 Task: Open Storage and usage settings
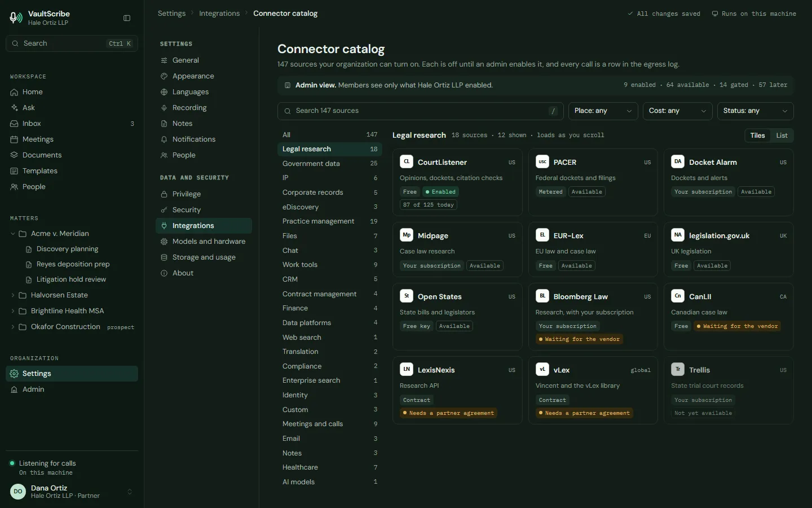[204, 257]
